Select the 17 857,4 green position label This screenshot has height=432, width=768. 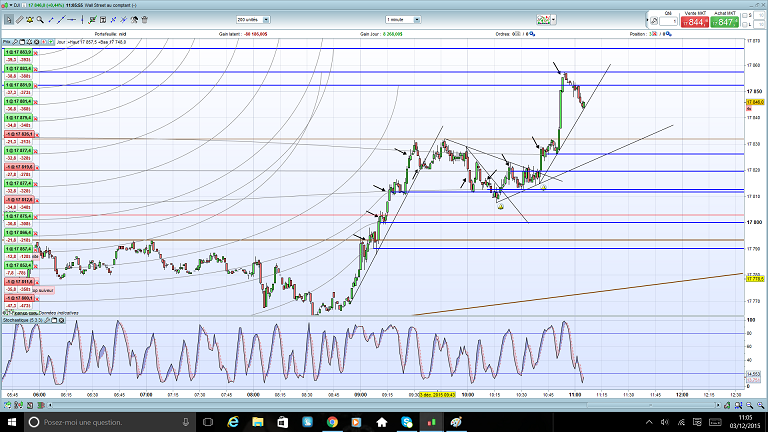pos(19,249)
